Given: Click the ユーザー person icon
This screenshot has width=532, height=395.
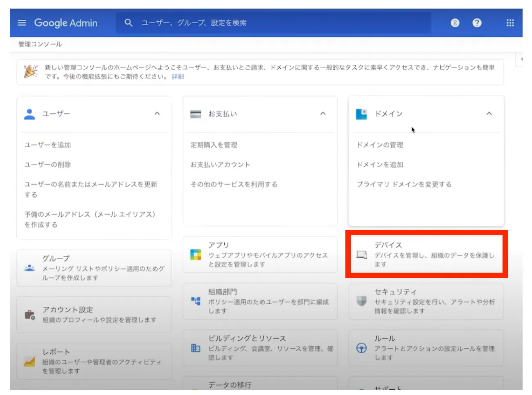Looking at the screenshot, I should tap(29, 114).
